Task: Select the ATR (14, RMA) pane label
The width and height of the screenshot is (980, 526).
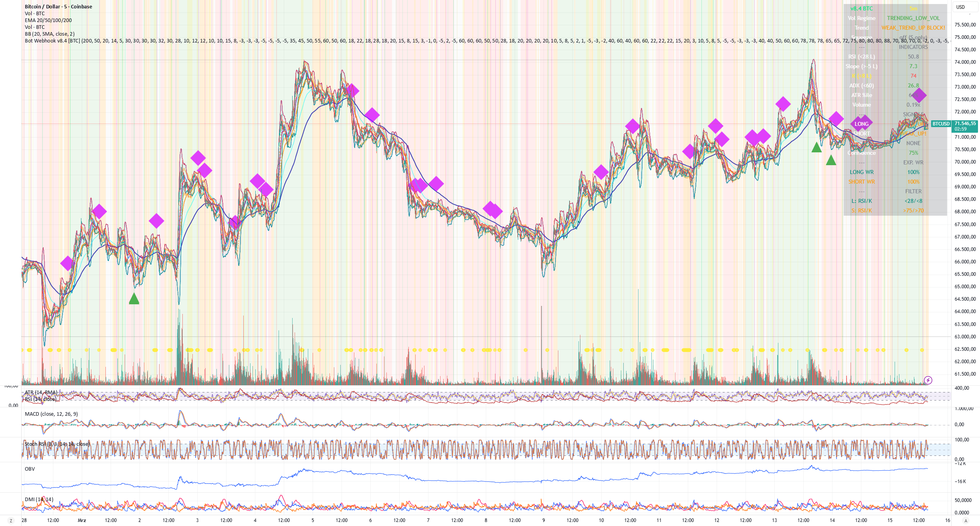Action: (41, 392)
